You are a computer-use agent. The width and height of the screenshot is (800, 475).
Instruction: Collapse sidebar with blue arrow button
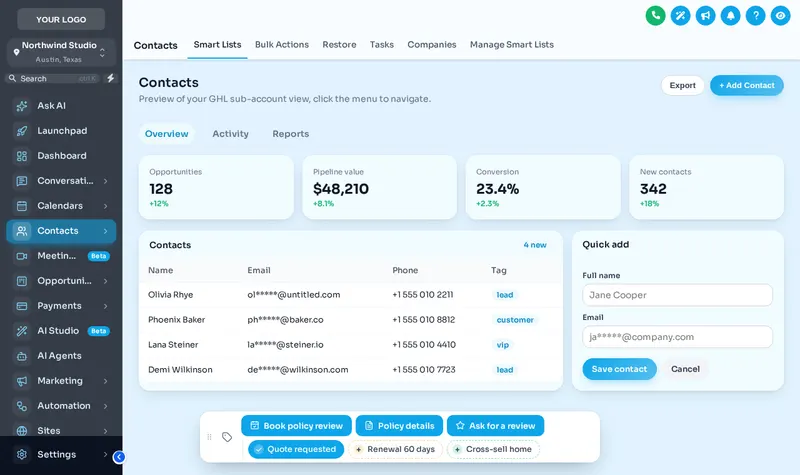click(119, 457)
